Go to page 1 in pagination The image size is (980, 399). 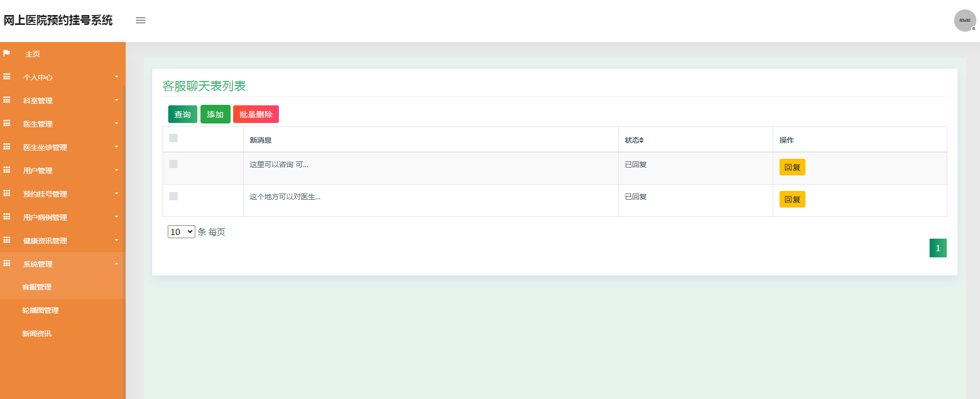coord(938,248)
